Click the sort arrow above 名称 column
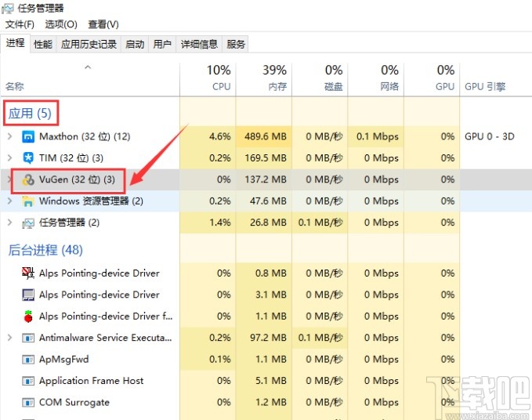Image resolution: width=532 pixels, height=420 pixels. pyautogui.click(x=88, y=67)
